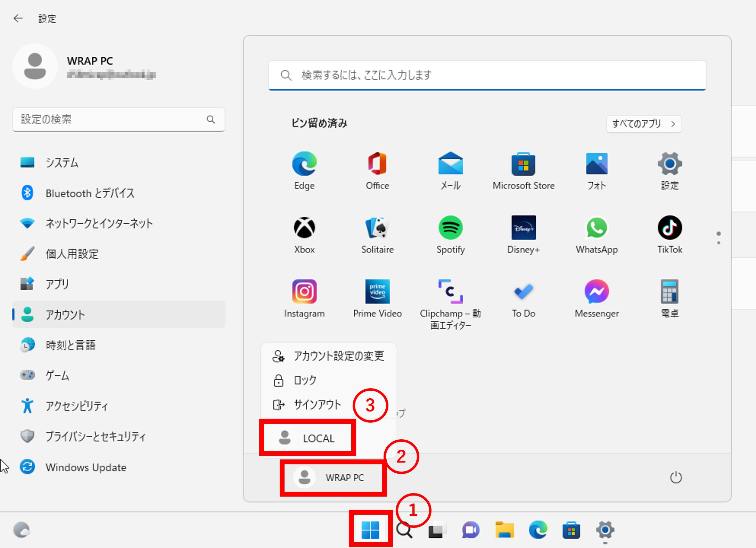Open 時刻と言語 settings
Image resolution: width=756 pixels, height=548 pixels.
(118, 345)
